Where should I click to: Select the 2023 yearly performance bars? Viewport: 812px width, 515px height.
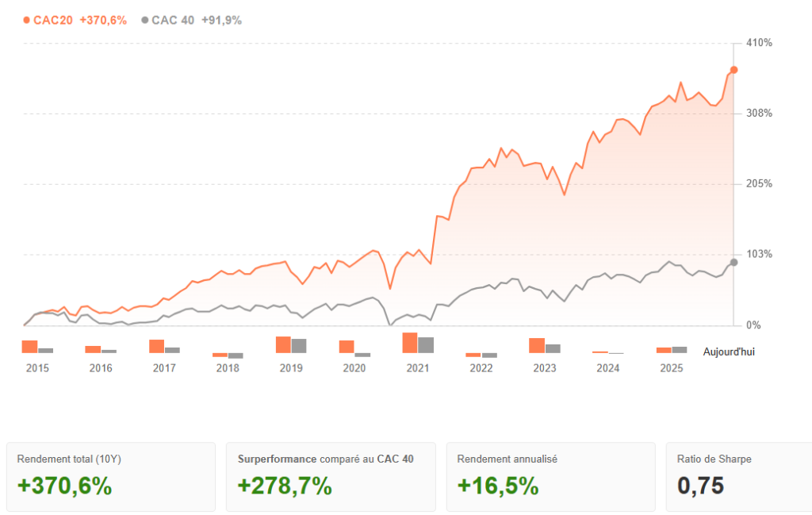[x=545, y=346]
